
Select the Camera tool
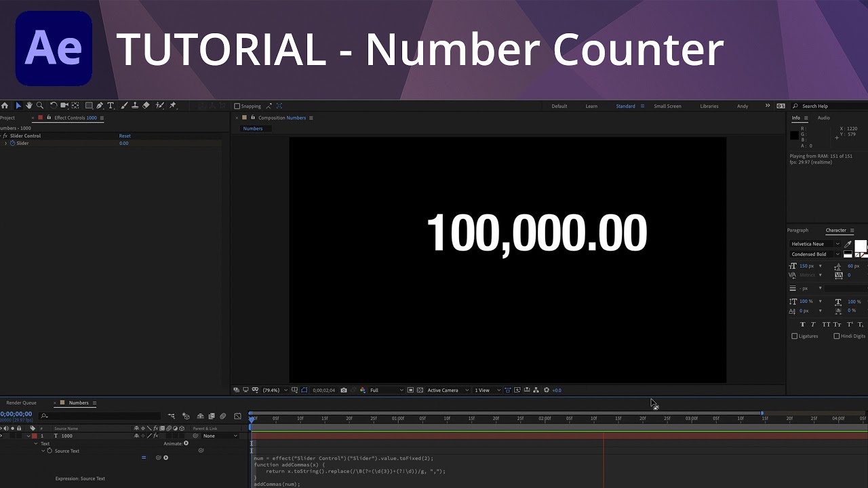[64, 106]
